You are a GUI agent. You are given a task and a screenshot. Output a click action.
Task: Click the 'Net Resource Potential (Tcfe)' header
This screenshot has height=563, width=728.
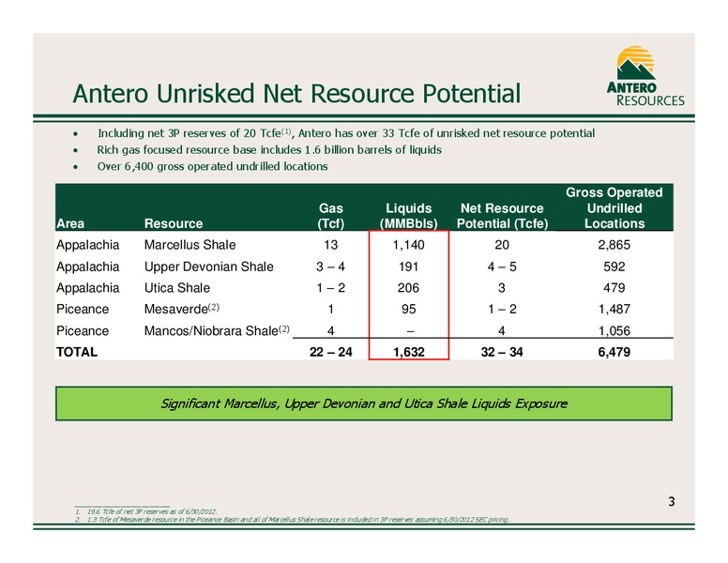pyautogui.click(x=502, y=216)
